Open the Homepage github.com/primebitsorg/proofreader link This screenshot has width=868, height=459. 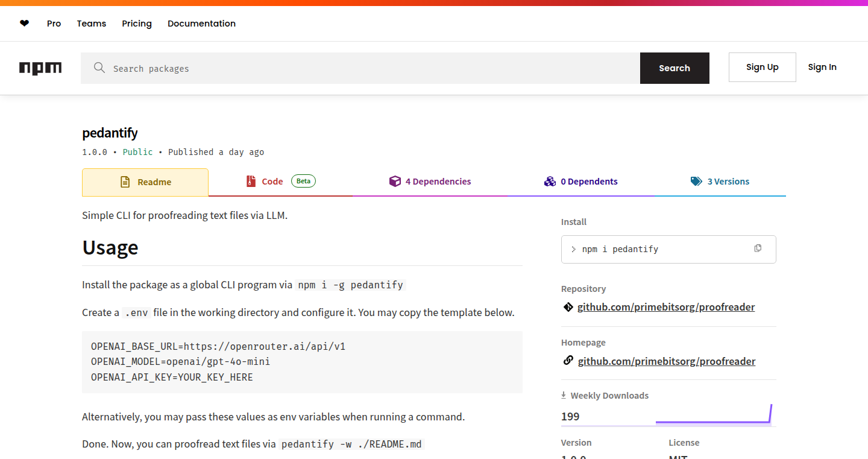[667, 361]
